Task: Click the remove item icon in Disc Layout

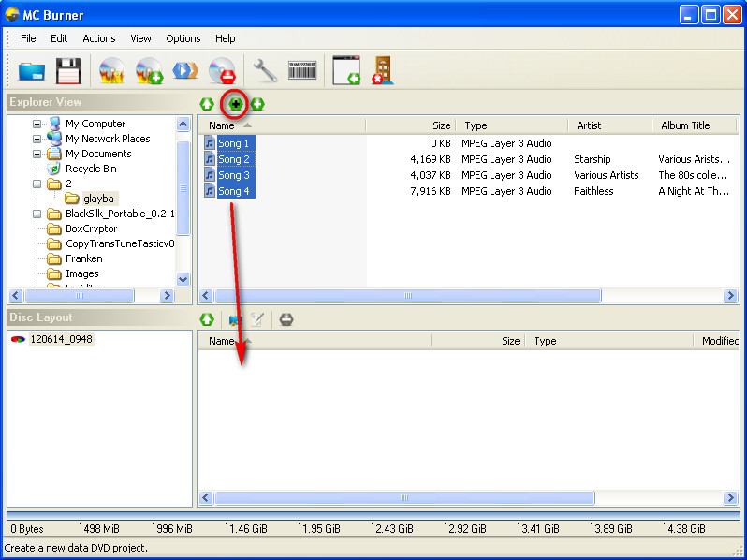Action: pyautogui.click(x=286, y=319)
